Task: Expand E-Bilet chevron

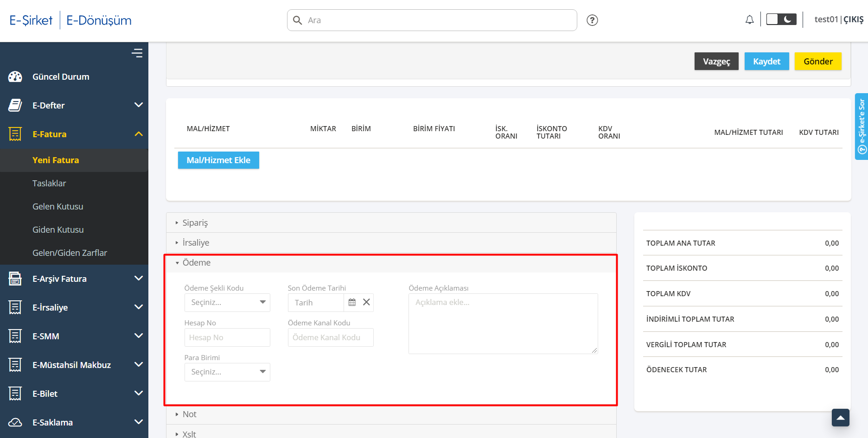Action: (138, 394)
